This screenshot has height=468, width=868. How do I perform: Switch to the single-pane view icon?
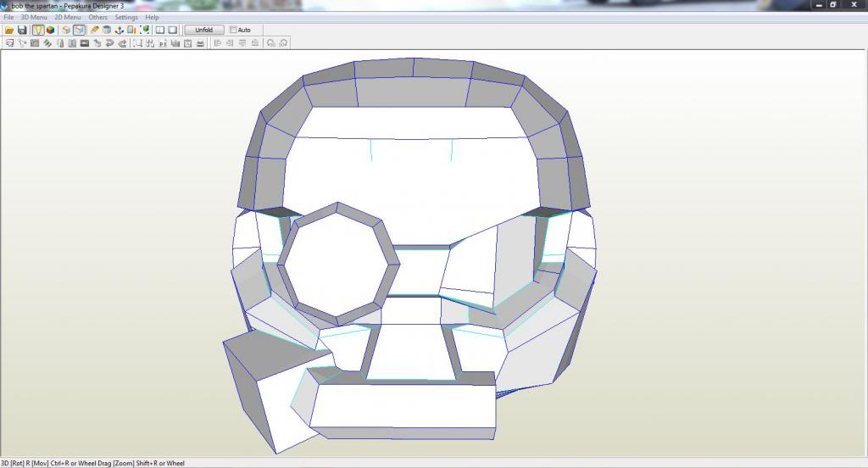click(173, 30)
